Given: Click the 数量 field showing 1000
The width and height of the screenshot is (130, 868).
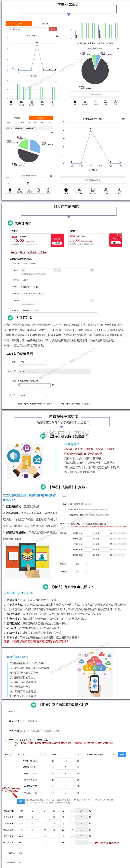Looking at the screenshot, I should click(32, 362).
